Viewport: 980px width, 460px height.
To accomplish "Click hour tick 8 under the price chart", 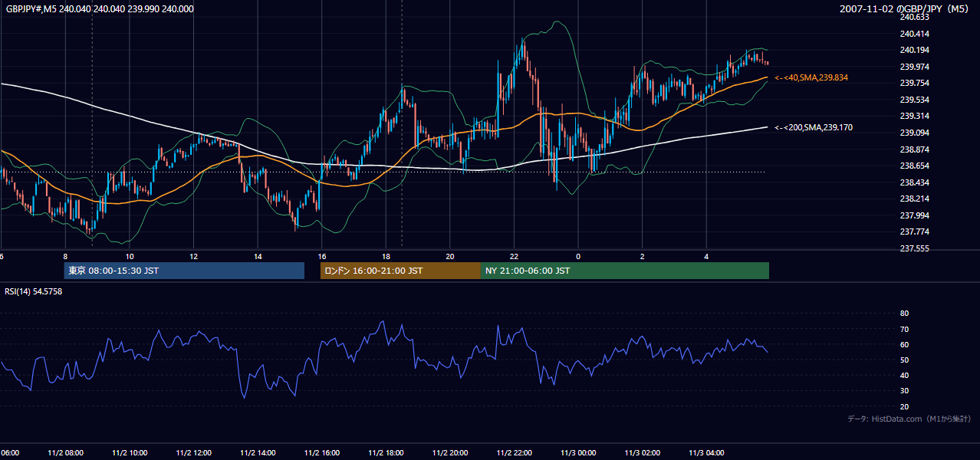I will (x=65, y=256).
